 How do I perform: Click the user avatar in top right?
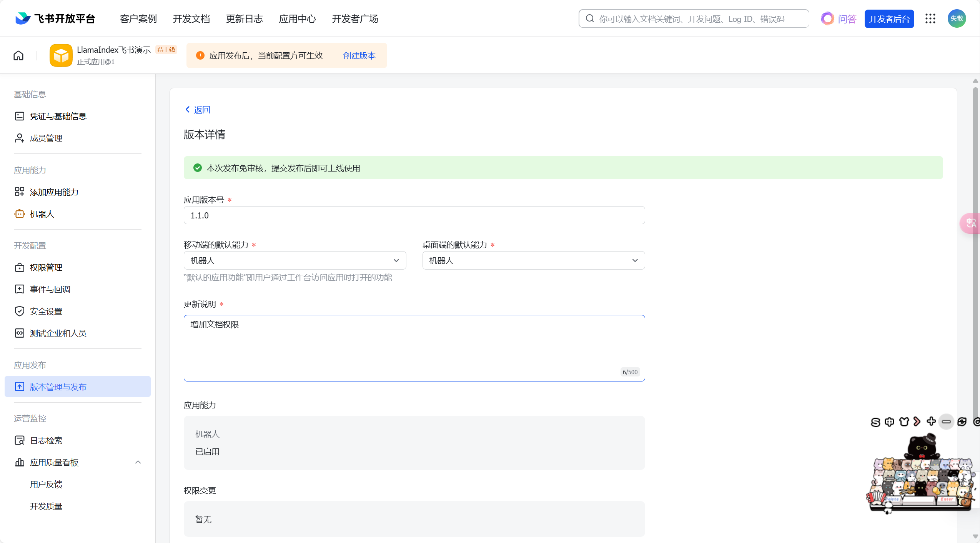(957, 18)
